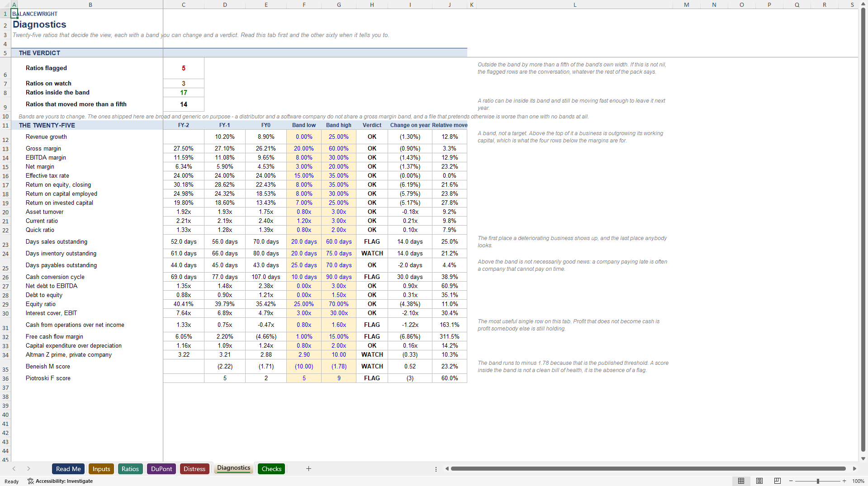Add a new sheet with plus button

click(308, 469)
